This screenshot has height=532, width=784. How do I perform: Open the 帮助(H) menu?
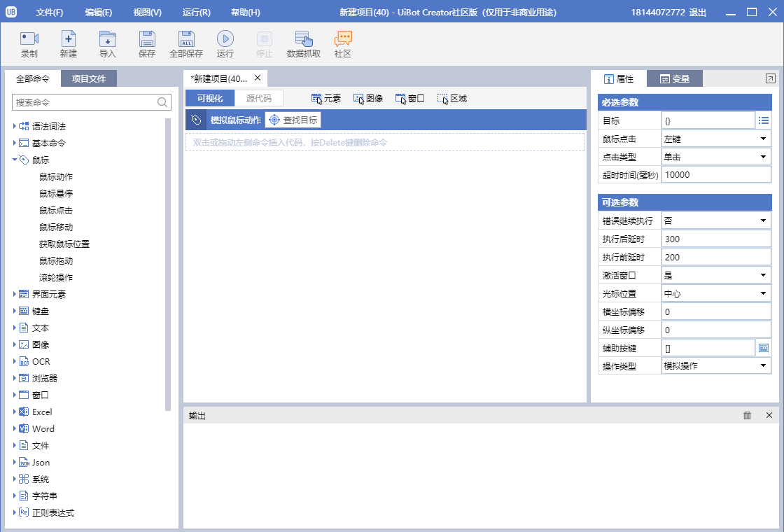coord(246,13)
